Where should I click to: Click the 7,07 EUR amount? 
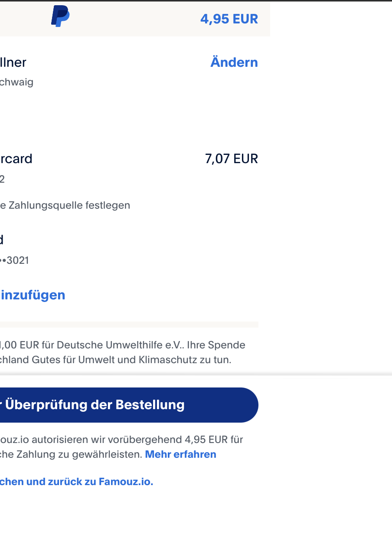(231, 159)
